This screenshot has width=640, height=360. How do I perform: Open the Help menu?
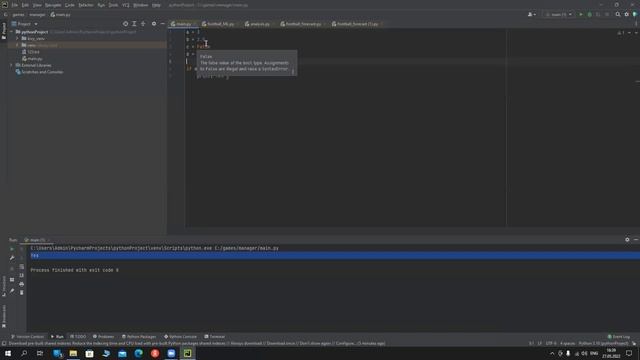(x=156, y=5)
